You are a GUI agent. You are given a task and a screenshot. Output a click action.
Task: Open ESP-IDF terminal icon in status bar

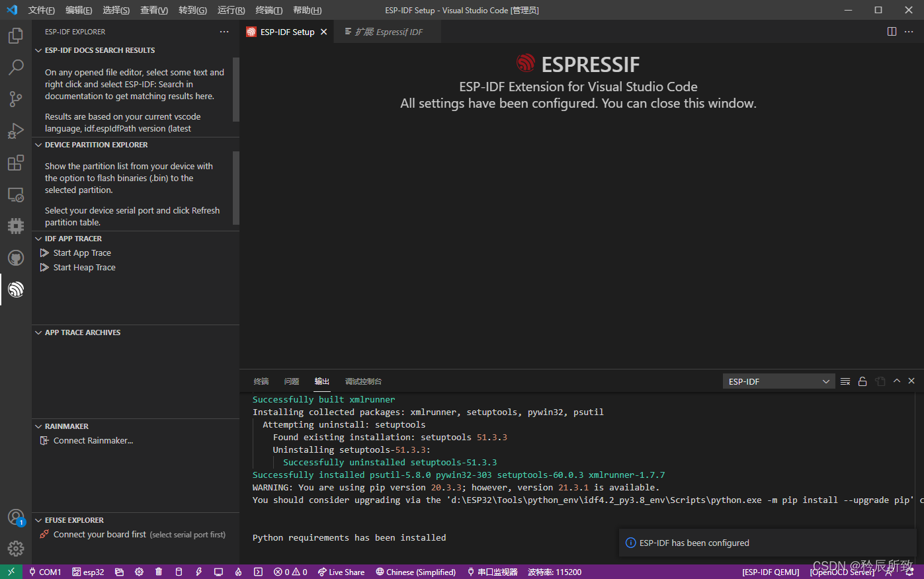(258, 572)
